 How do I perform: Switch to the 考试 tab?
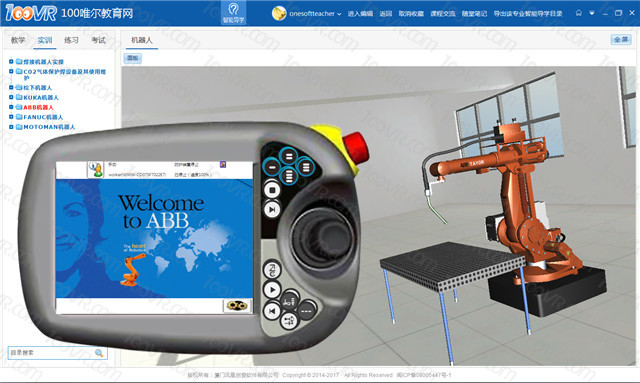pyautogui.click(x=98, y=40)
